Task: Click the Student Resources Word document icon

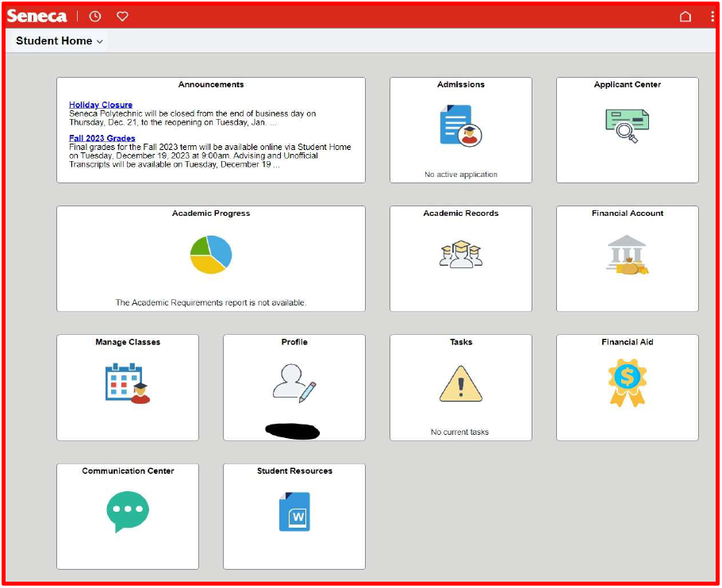Action: pyautogui.click(x=294, y=512)
